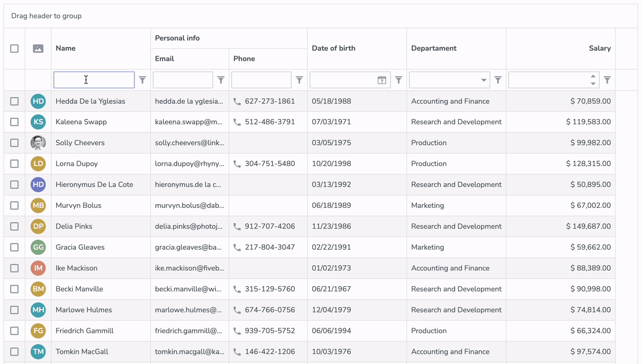This screenshot has height=364, width=641.
Task: Click the phone number 674-766-0756
Action: click(x=270, y=310)
